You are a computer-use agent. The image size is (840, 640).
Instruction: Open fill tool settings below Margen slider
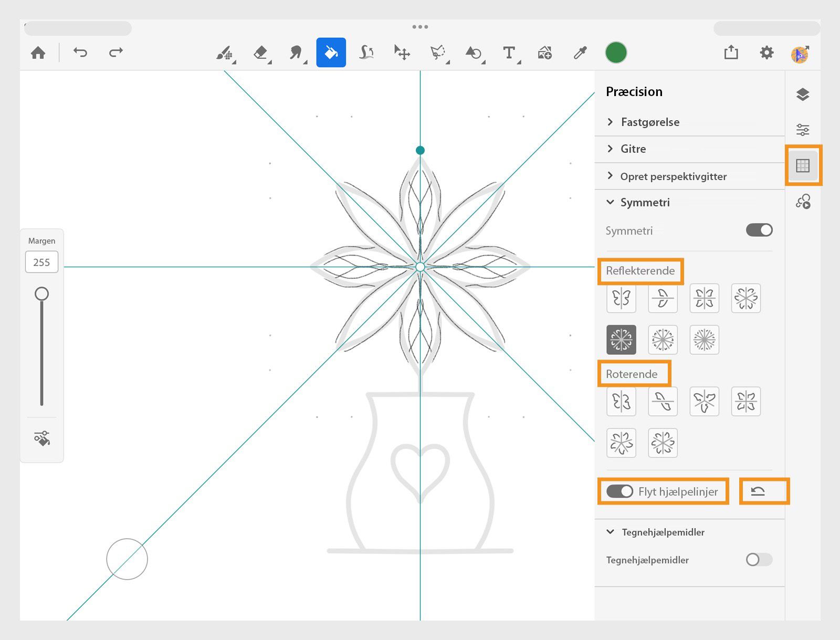point(42,438)
